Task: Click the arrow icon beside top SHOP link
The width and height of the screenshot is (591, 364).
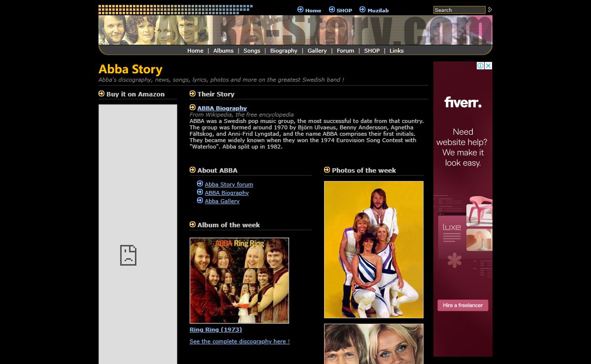Action: point(332,9)
